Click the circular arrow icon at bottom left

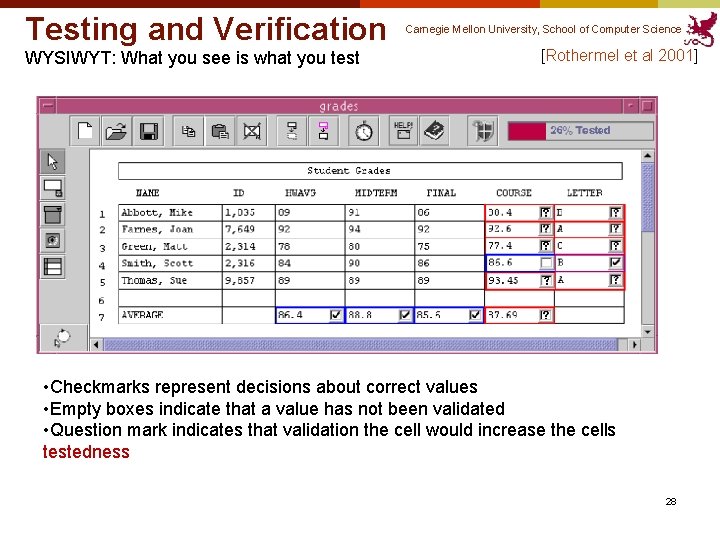point(62,338)
